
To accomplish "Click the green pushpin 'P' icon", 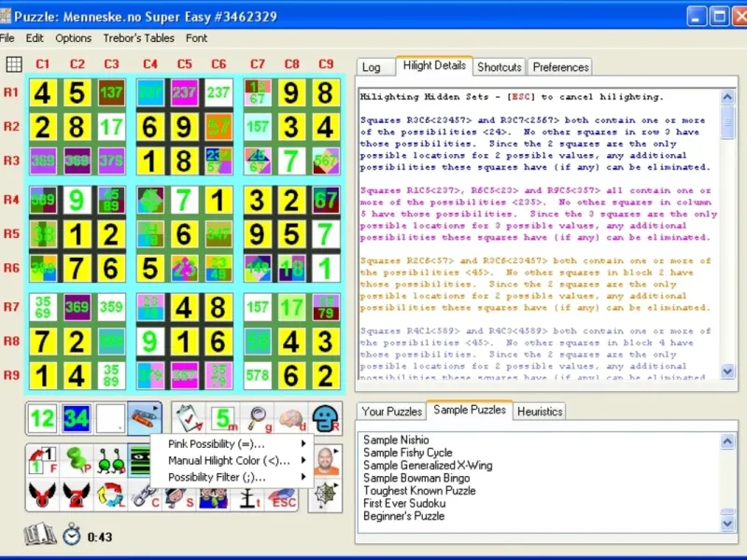I will 78,460.
